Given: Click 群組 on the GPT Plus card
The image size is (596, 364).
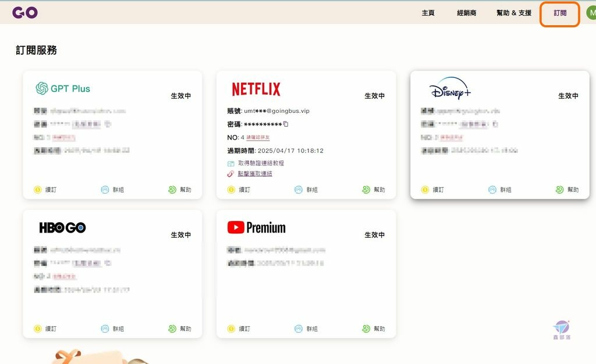Looking at the screenshot, I should pyautogui.click(x=112, y=190).
